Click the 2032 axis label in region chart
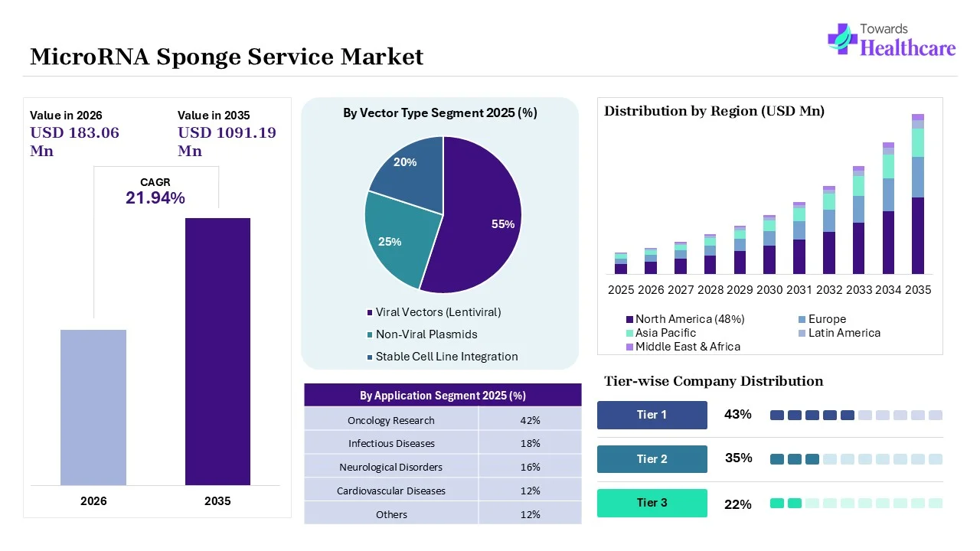Screen dimensions: 980x551 click(x=829, y=290)
